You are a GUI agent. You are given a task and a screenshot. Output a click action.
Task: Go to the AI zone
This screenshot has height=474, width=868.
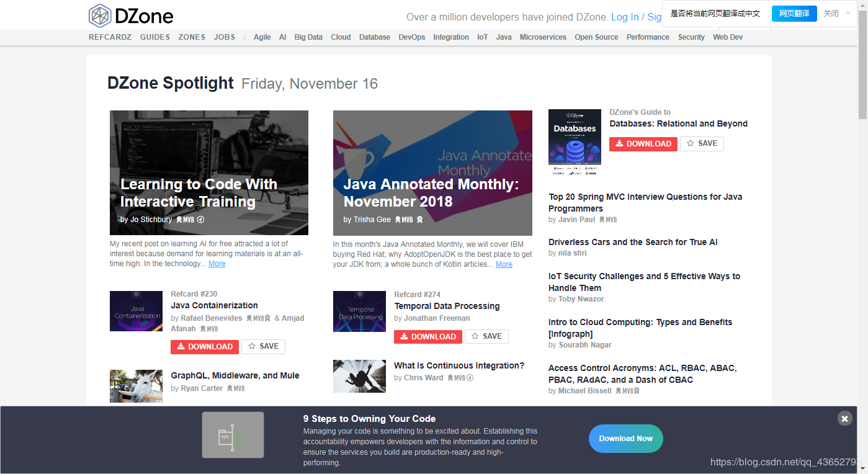coord(282,37)
